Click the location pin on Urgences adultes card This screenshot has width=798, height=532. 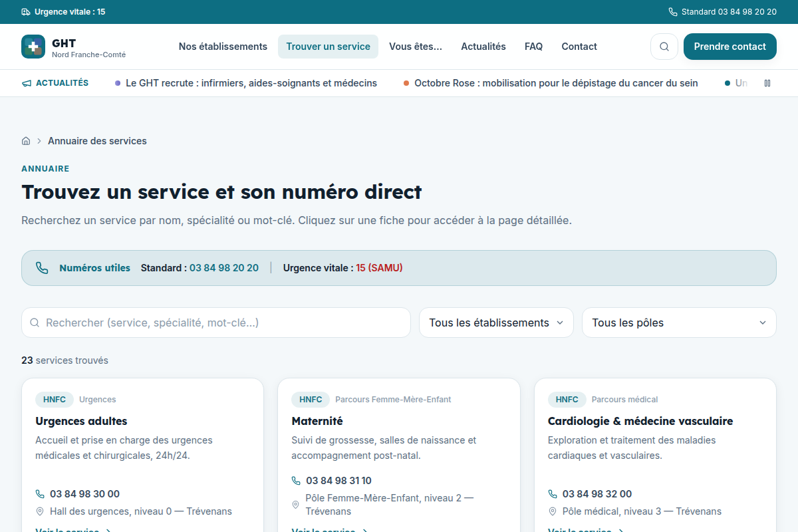point(40,511)
